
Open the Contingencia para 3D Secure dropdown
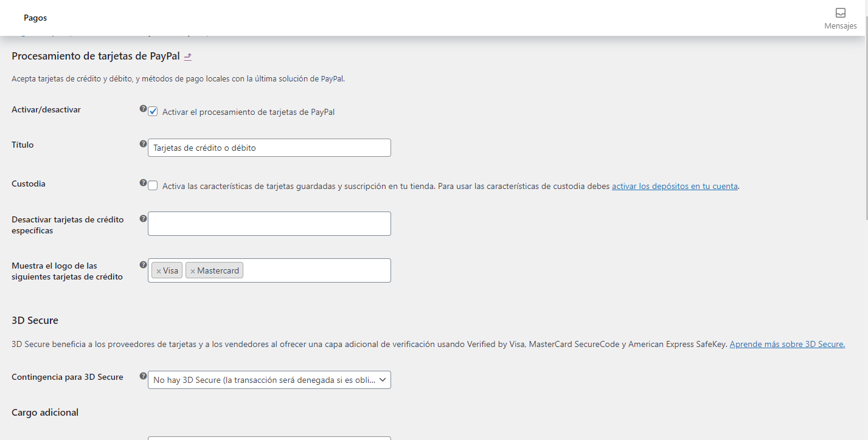coord(269,380)
